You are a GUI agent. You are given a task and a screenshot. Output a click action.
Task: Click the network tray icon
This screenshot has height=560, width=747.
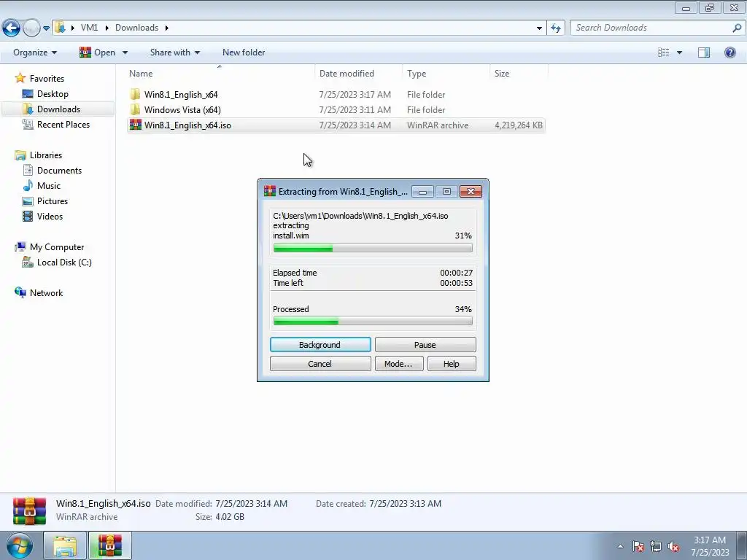pos(656,546)
